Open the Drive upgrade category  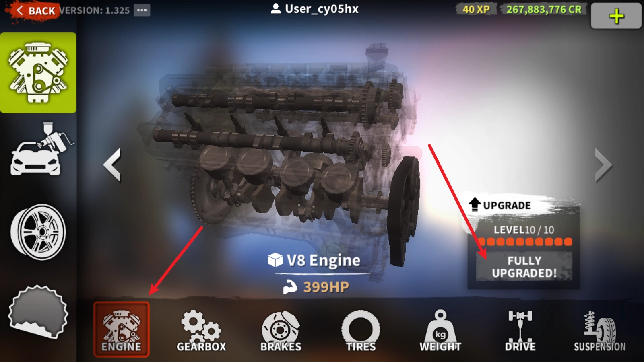coord(520,331)
